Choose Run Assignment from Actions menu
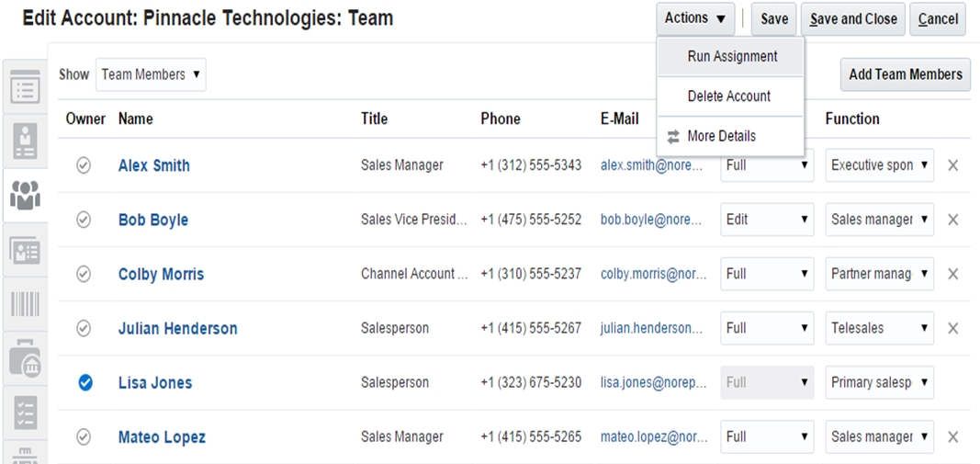This screenshot has width=980, height=464. click(x=732, y=56)
